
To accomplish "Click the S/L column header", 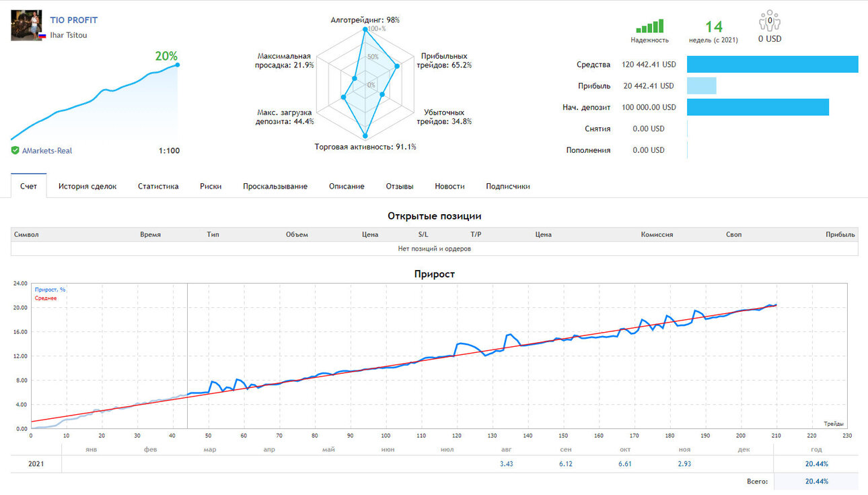I will click(423, 234).
